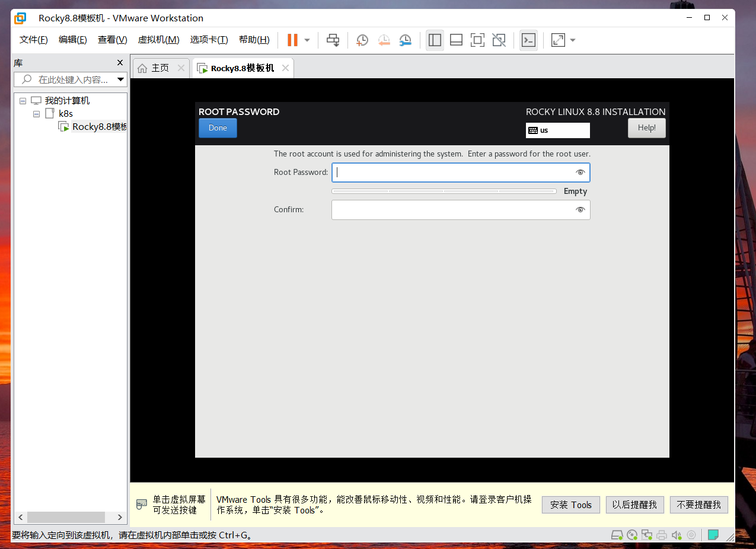Click the ROCKY LINUX 8.8 INSTALLATION text
756x549 pixels.
[x=596, y=111]
